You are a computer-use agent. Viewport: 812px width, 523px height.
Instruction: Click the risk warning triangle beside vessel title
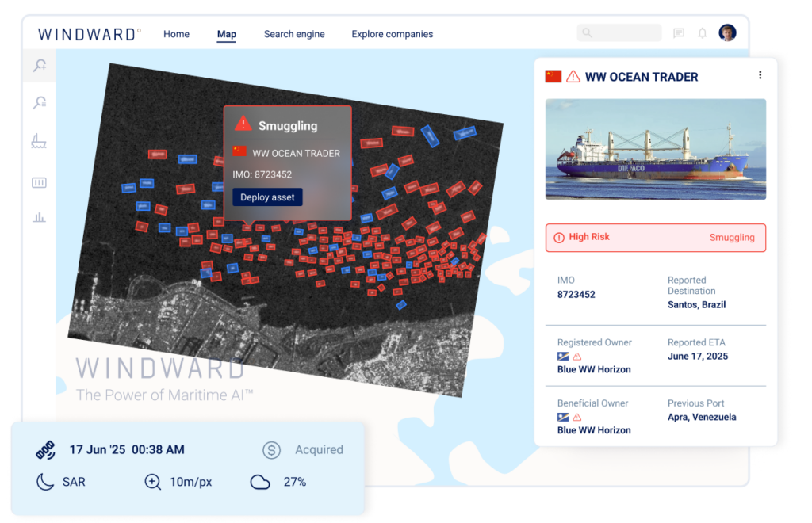click(x=573, y=77)
